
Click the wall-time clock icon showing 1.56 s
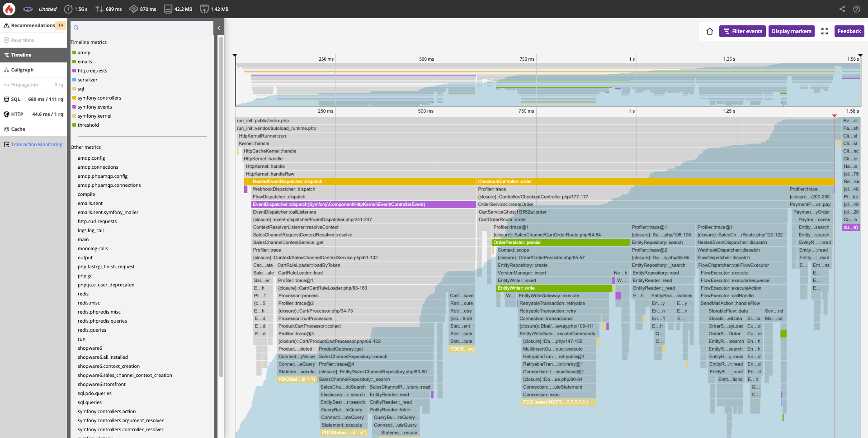tap(68, 9)
